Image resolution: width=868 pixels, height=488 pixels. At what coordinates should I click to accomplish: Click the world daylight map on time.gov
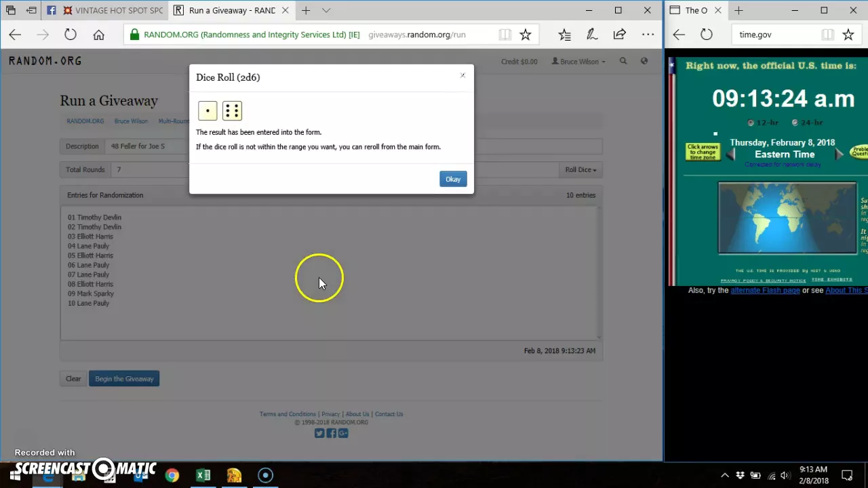tap(787, 218)
